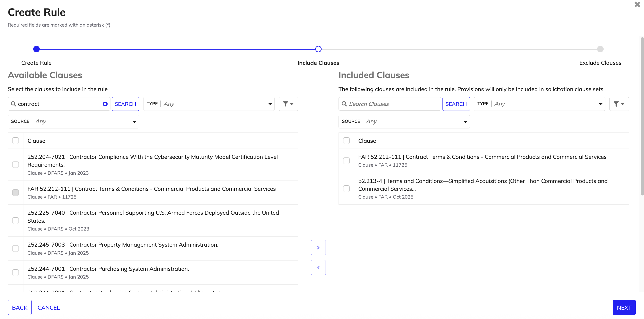Screen dimensions: 644x319
Task: Check clause 252.225-7040 Contractor Personnel
Action: pyautogui.click(x=15, y=221)
